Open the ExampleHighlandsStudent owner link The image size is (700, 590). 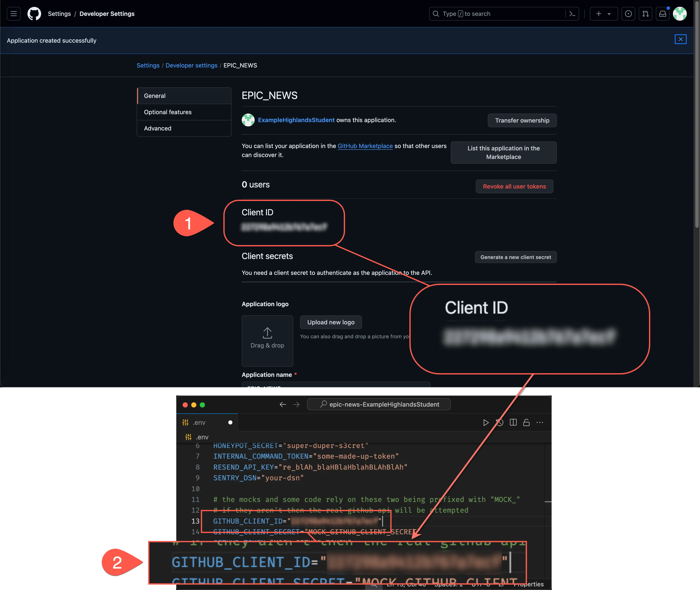click(x=296, y=120)
